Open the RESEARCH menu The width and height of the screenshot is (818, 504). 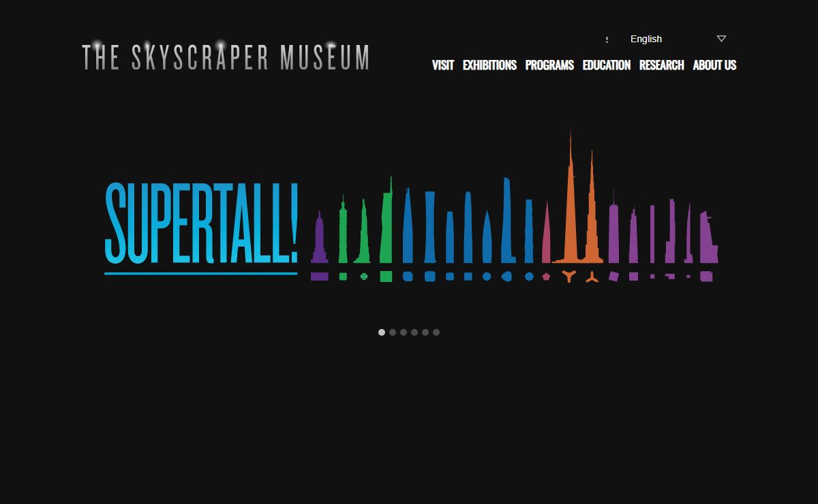tap(661, 65)
